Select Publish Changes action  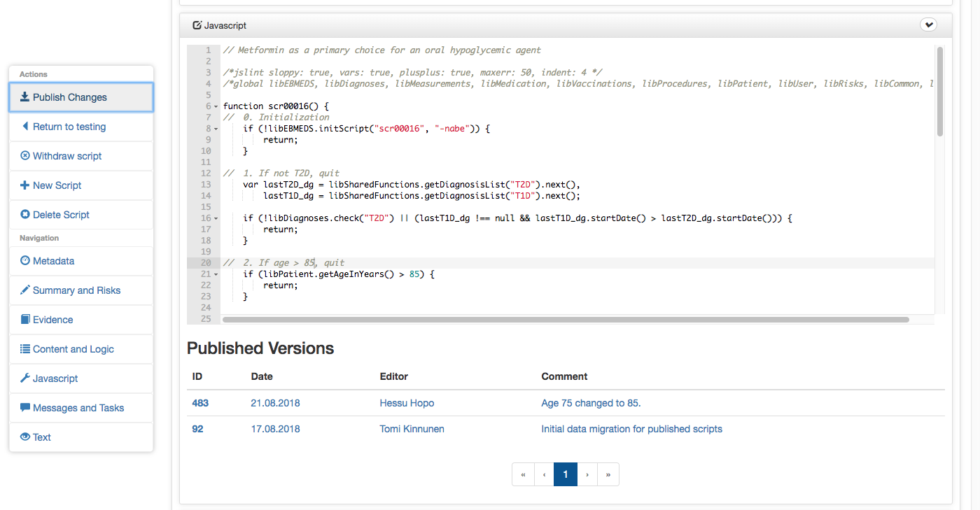[81, 97]
